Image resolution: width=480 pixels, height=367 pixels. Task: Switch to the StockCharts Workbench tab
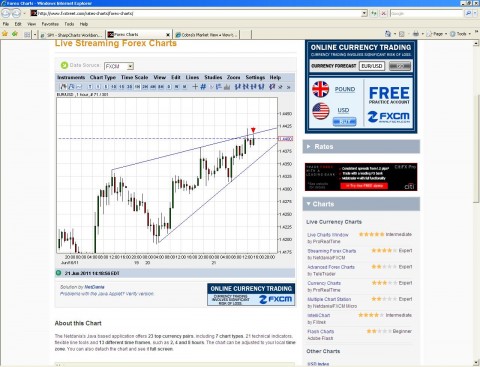pyautogui.click(x=72, y=35)
